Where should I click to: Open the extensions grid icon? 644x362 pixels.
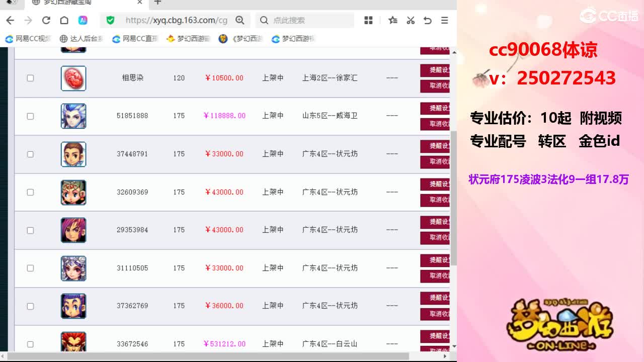(x=368, y=20)
